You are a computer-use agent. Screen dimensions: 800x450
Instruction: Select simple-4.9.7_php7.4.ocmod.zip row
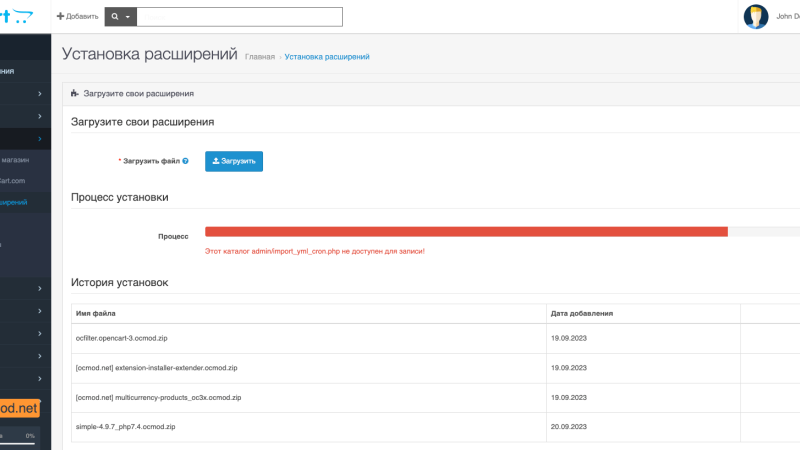tap(436, 427)
